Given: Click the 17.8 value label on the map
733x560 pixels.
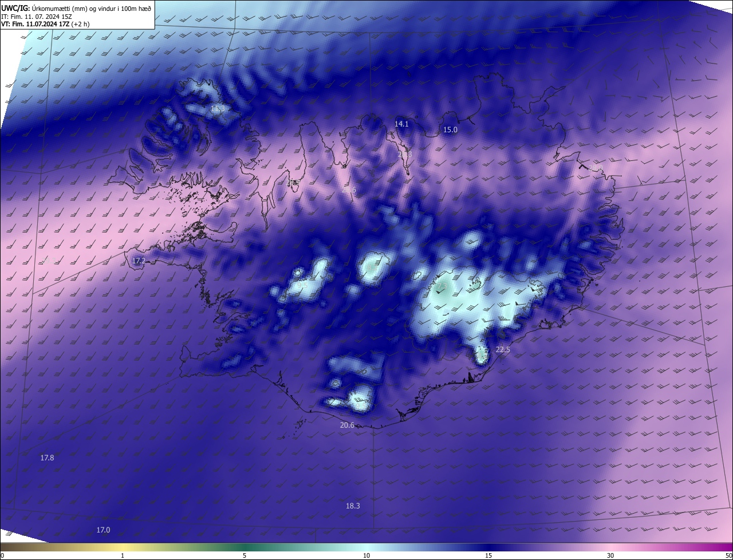Looking at the screenshot, I should (47, 458).
